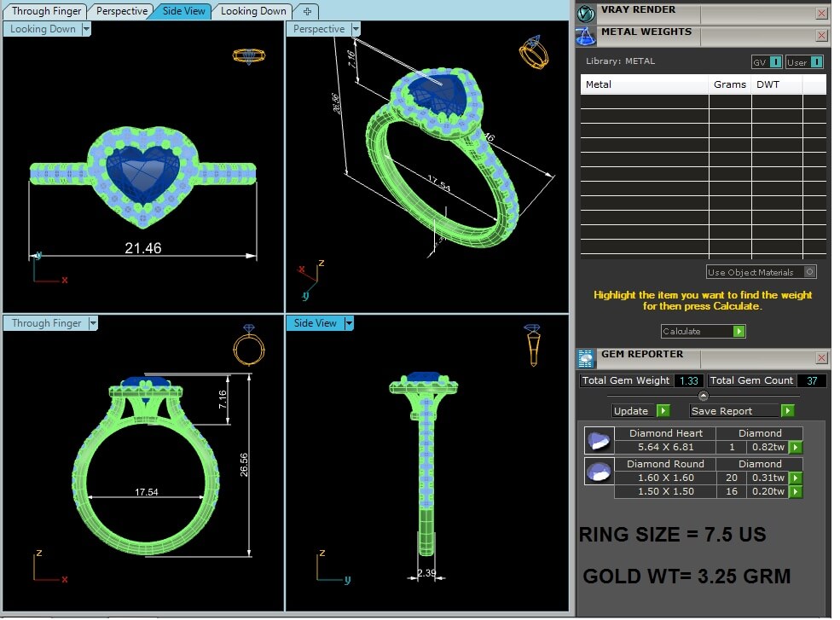This screenshot has width=840, height=620.
Task: Click the Gem Reporter panel icon
Action: pos(586,358)
